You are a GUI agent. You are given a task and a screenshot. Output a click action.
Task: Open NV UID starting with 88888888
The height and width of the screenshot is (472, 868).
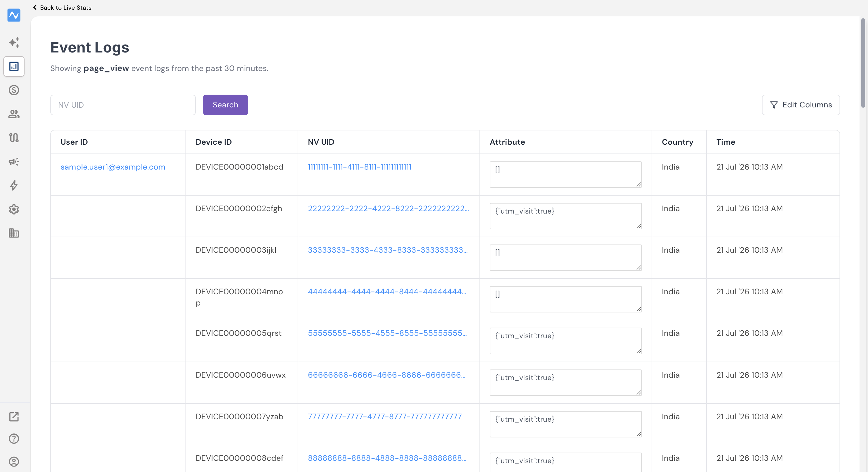tap(387, 458)
